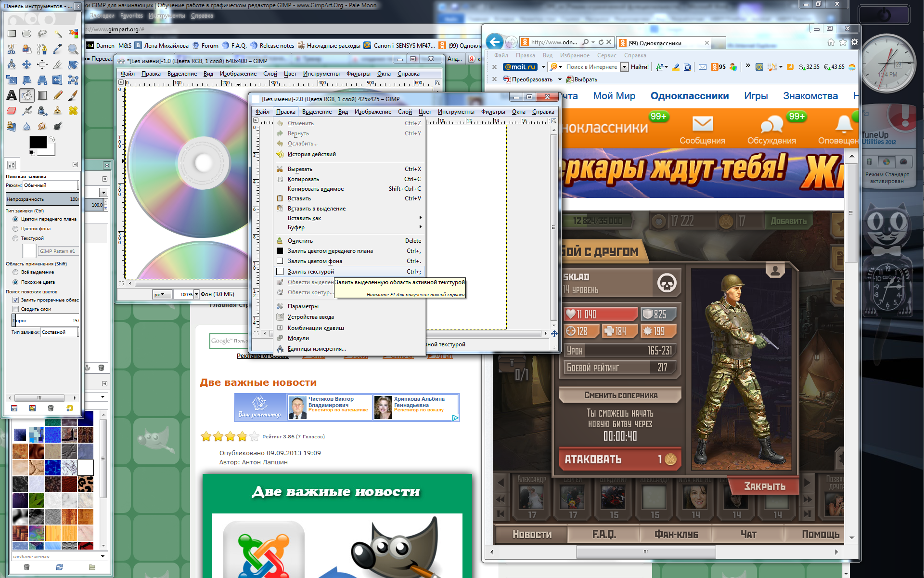
Task: Open 'Тип заливки: Составной' dropdown
Action: click(x=59, y=332)
